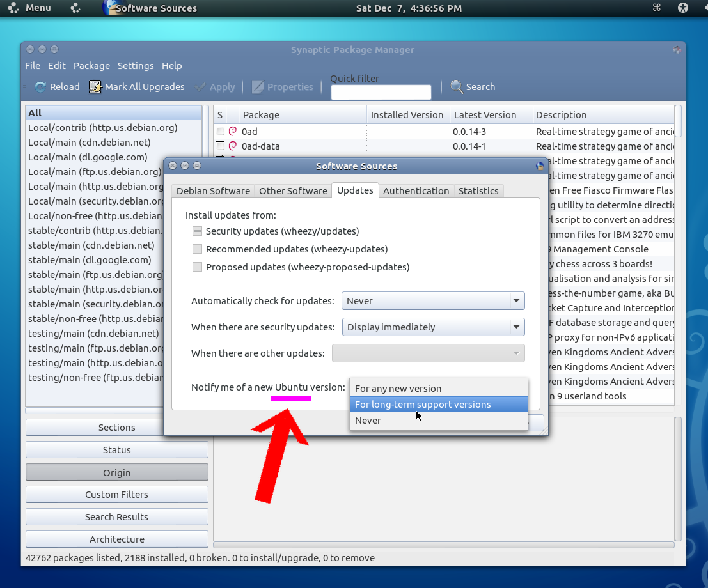Click the Reload toolbar icon in Synaptic
708x588 pixels.
point(40,87)
